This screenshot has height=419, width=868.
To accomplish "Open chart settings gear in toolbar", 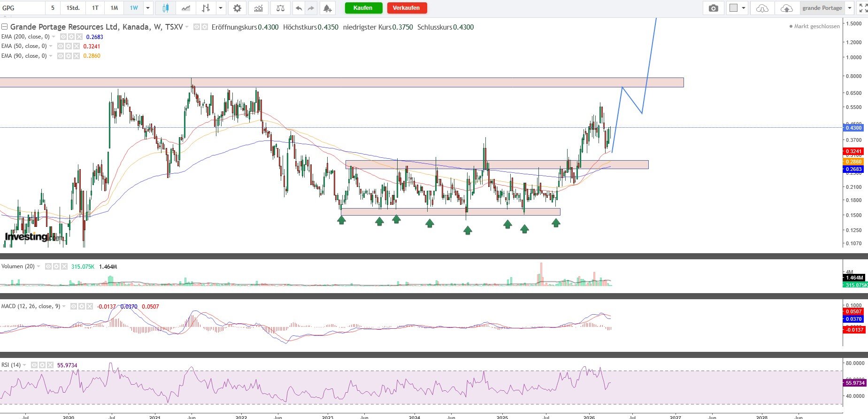I will [x=238, y=8].
